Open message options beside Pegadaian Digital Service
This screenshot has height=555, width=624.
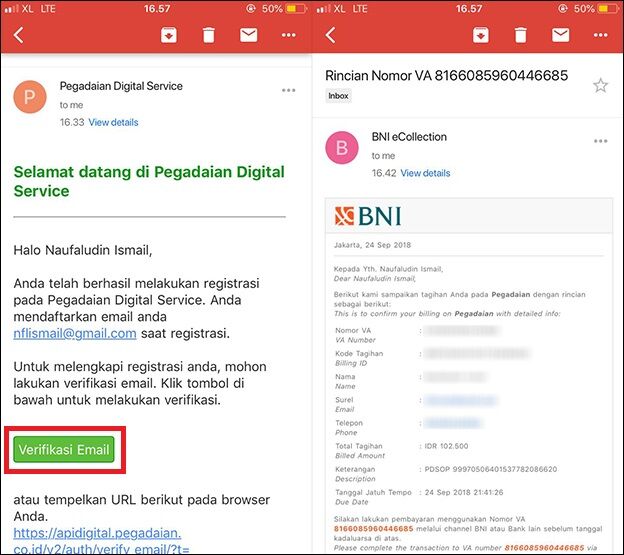(x=289, y=90)
